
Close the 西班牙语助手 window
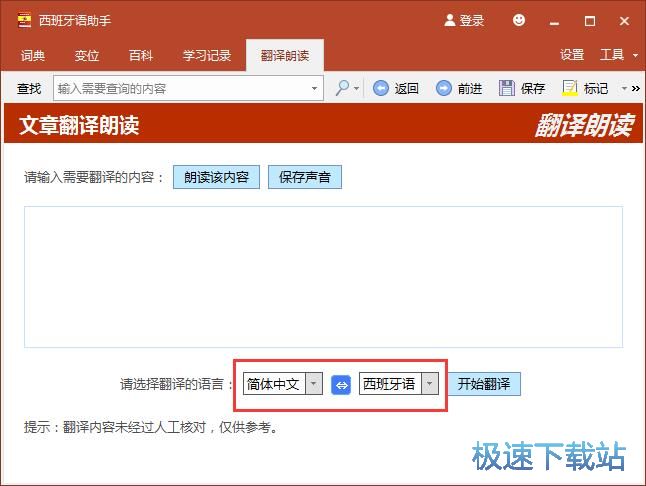click(x=625, y=21)
